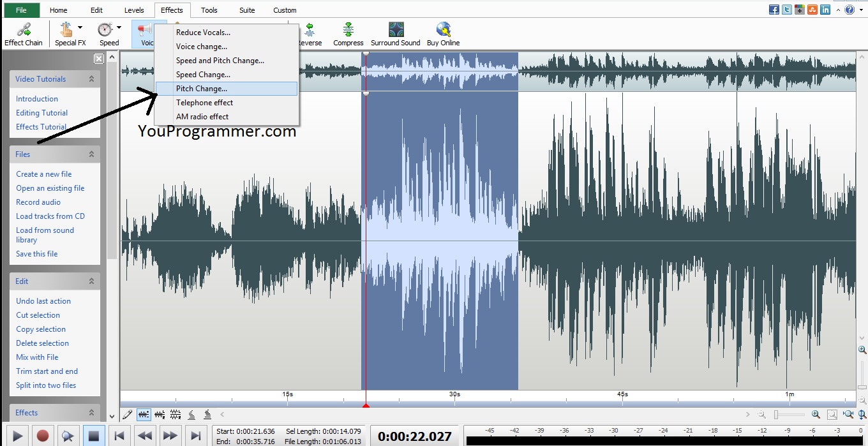
Task: Click Load tracks from CD link
Action: point(50,216)
